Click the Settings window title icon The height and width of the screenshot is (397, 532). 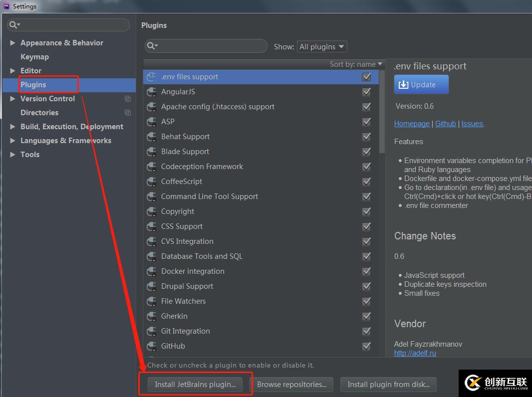tap(6, 6)
